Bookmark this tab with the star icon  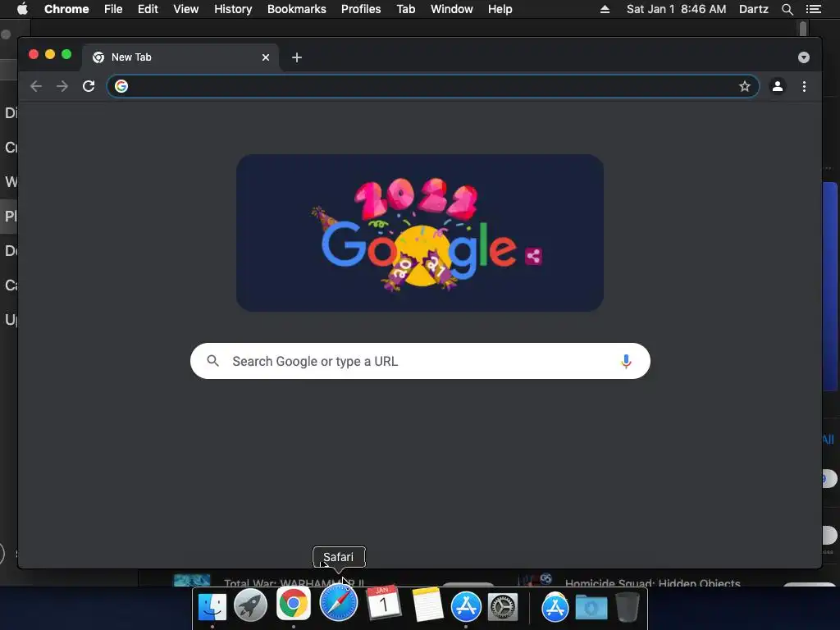click(745, 86)
